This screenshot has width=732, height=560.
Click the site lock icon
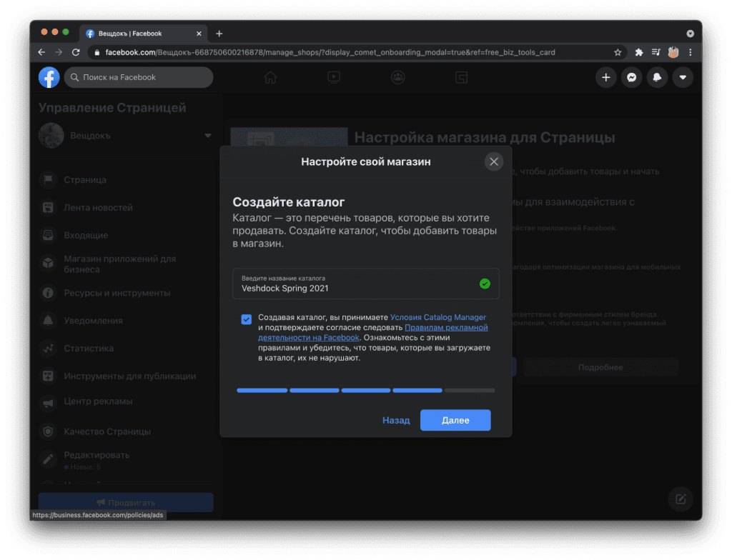pos(97,52)
